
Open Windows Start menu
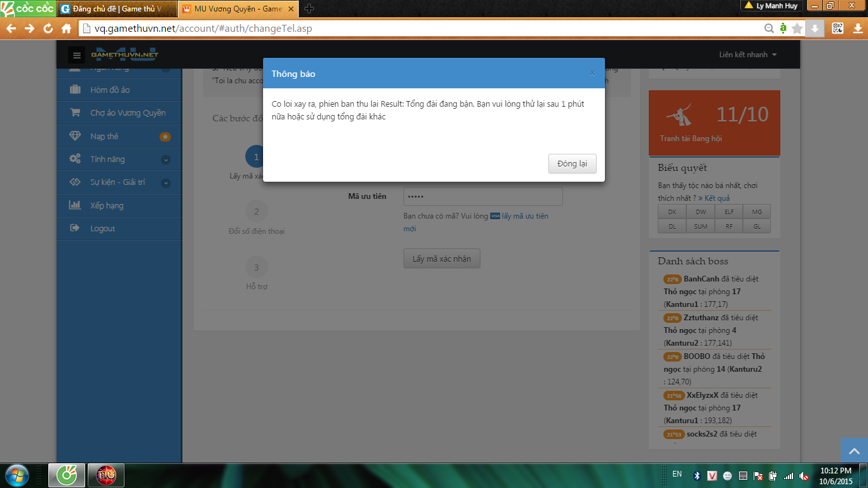17,475
